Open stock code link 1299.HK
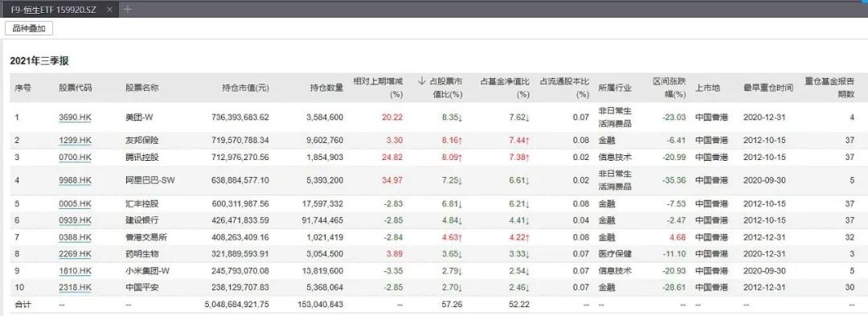The image size is (868, 316). tap(76, 142)
